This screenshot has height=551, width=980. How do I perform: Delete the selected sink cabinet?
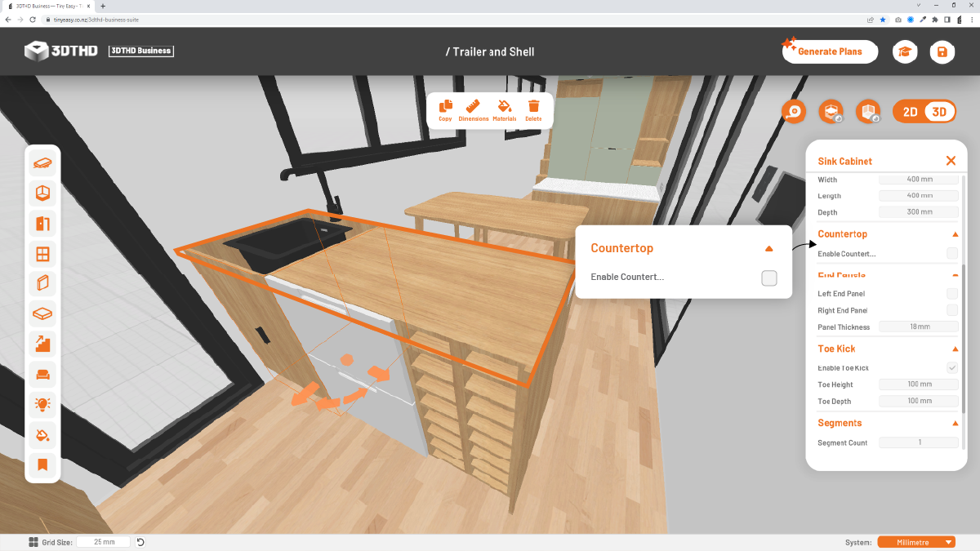pyautogui.click(x=533, y=109)
